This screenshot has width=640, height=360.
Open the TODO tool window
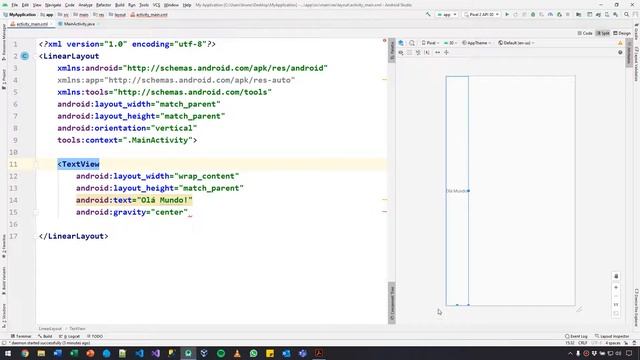click(95, 336)
